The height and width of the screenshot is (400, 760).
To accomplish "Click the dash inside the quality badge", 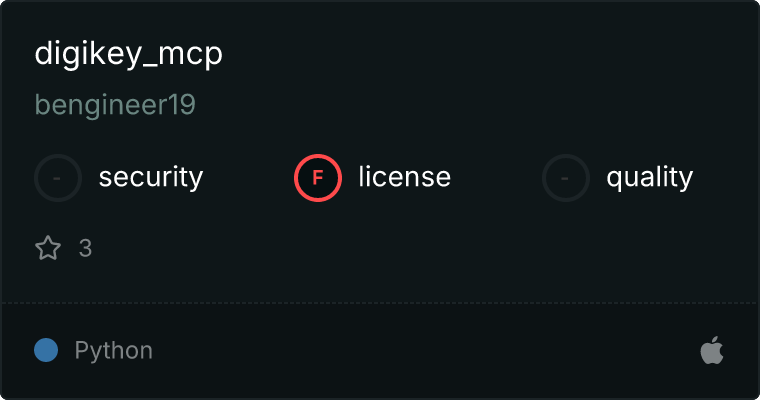I will (565, 178).
